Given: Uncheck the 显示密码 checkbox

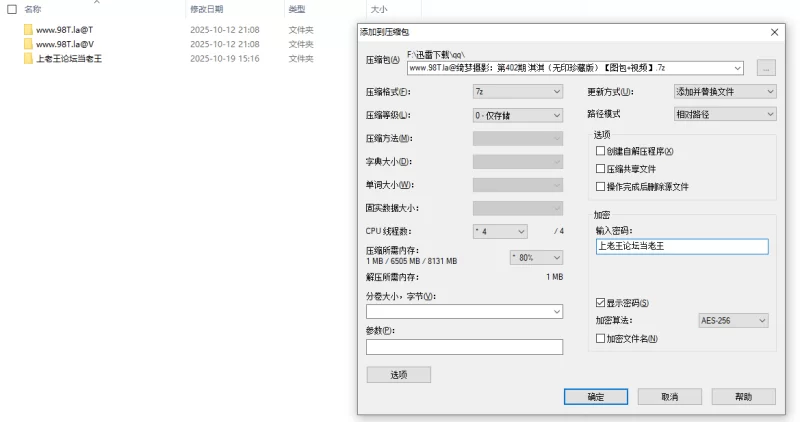Looking at the screenshot, I should coord(600,302).
